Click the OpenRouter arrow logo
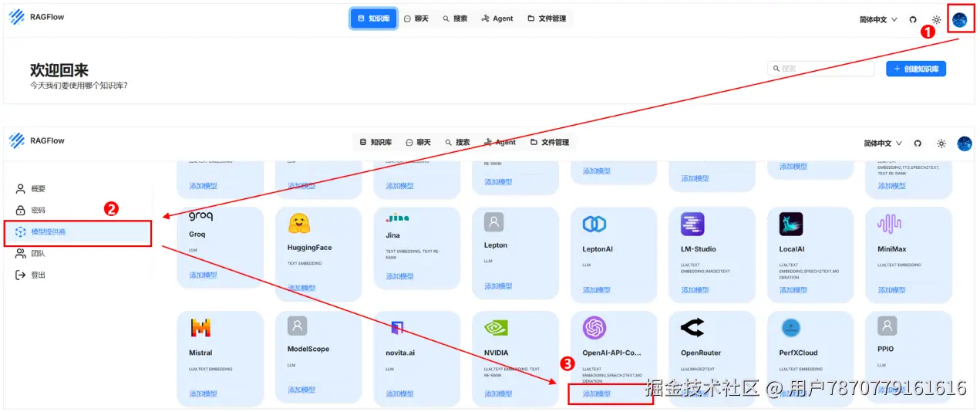 point(692,328)
